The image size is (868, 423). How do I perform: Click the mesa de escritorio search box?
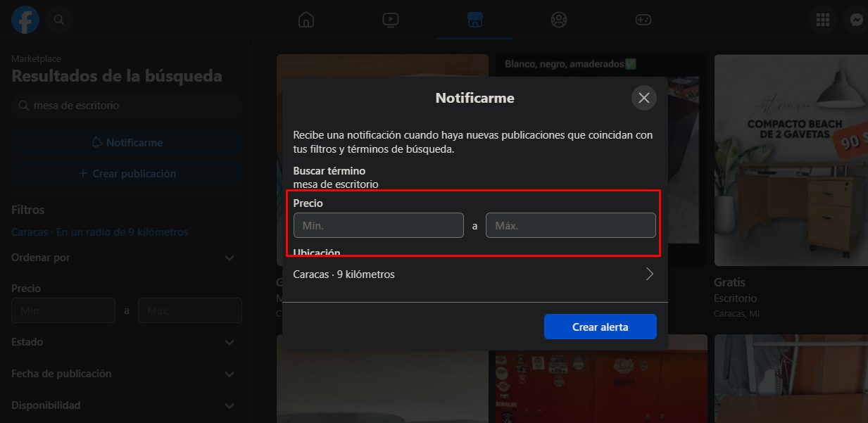click(127, 106)
